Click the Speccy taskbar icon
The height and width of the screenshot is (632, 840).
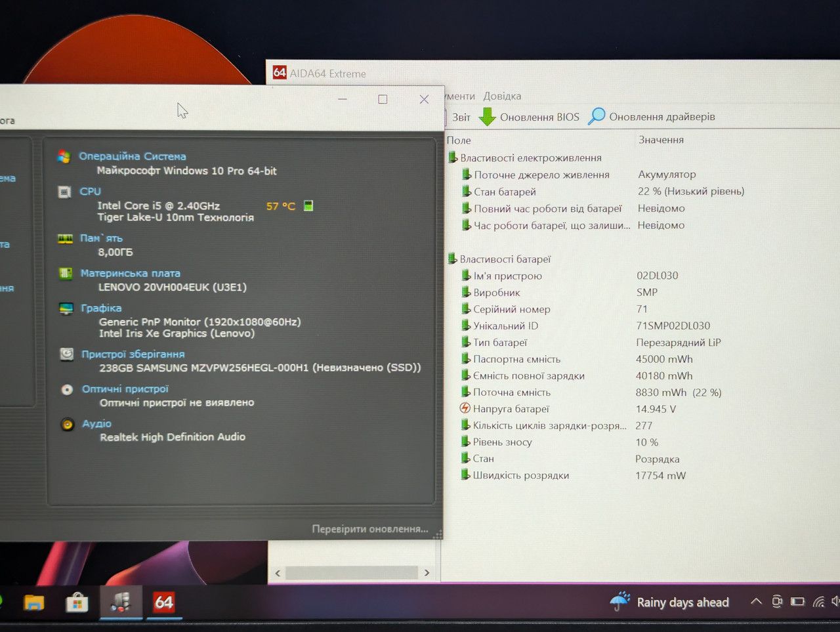pos(121,602)
